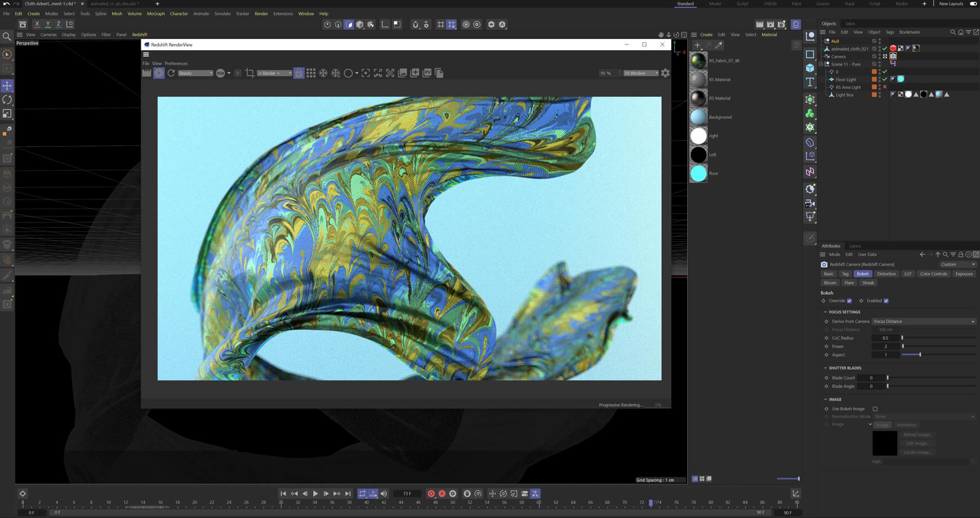Enable the Use Bokeh Image checkbox

[875, 409]
